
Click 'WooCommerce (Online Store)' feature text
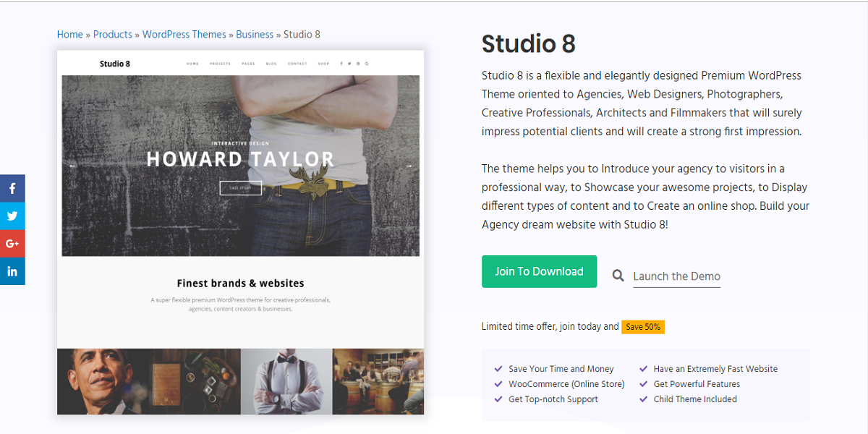pos(566,384)
